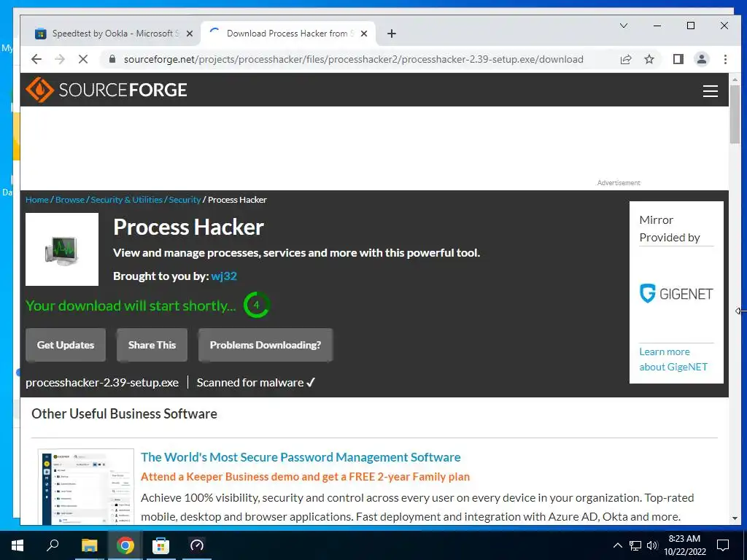Open the Windows Start menu

[x=18, y=545]
